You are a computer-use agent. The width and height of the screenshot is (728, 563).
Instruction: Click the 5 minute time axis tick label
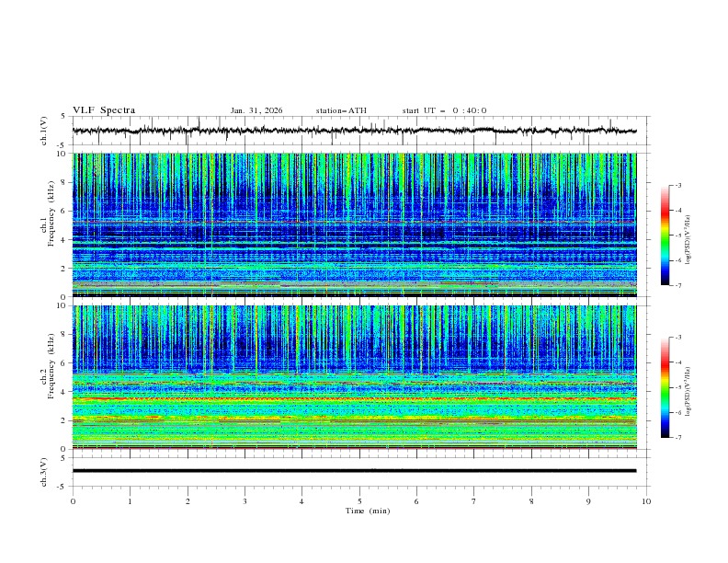[x=359, y=501]
